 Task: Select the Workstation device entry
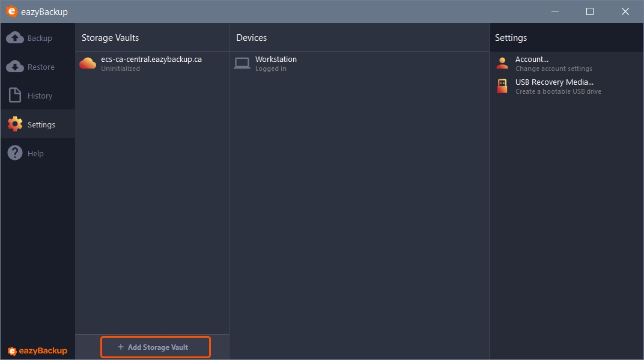tap(359, 63)
